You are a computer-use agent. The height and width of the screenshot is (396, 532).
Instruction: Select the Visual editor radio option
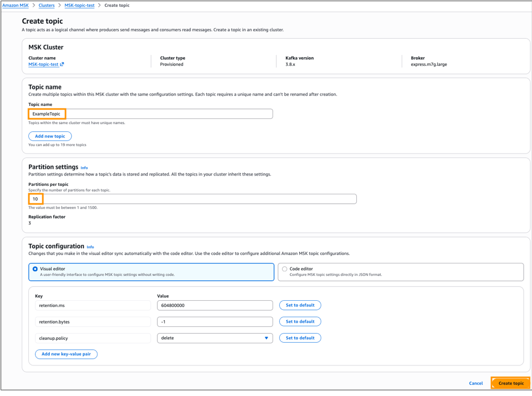pyautogui.click(x=35, y=269)
